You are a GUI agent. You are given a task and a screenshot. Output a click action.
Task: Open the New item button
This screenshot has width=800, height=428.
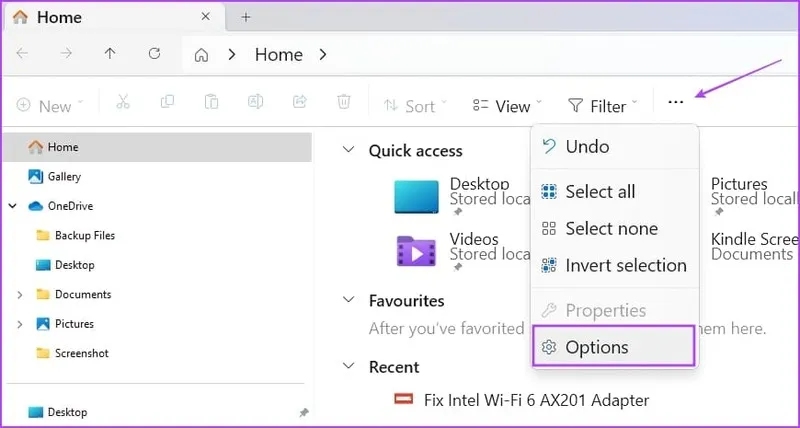(50, 105)
